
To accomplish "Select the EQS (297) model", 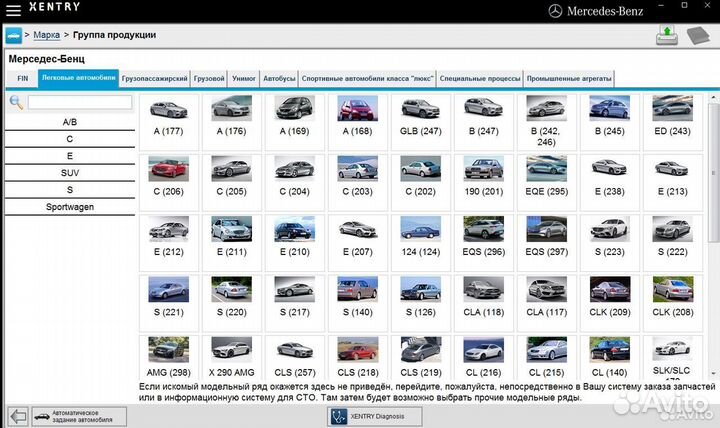I will (x=546, y=243).
